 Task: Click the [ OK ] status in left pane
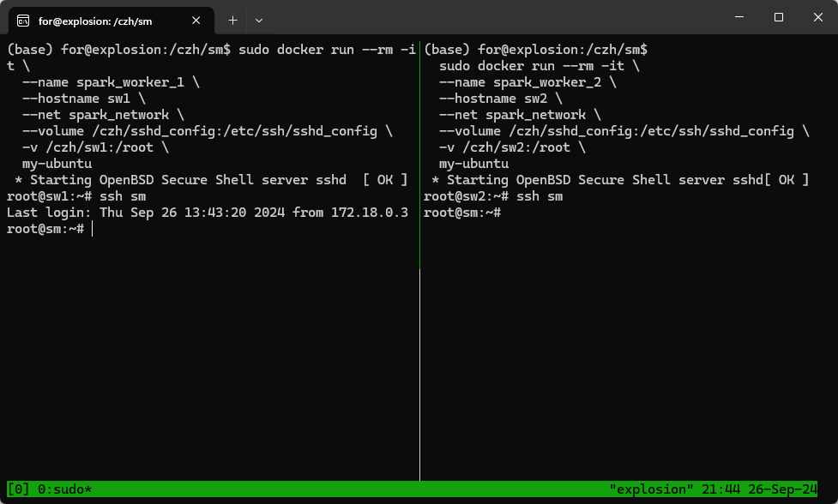385,180
